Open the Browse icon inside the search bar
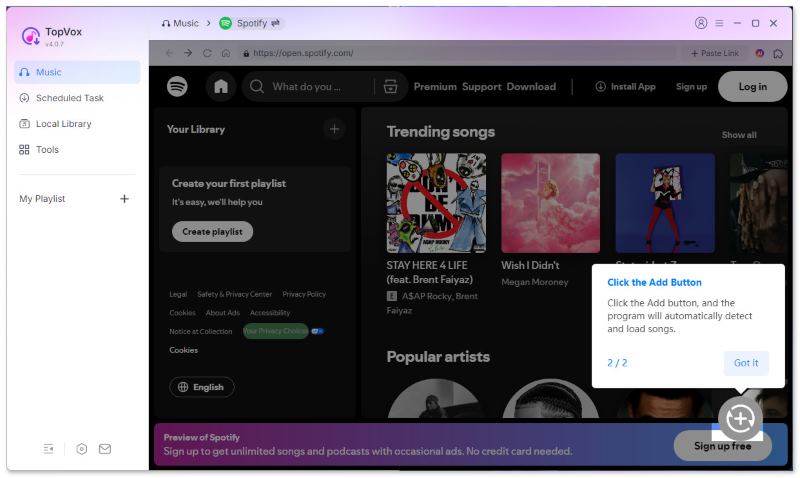The width and height of the screenshot is (800, 478). (x=390, y=87)
